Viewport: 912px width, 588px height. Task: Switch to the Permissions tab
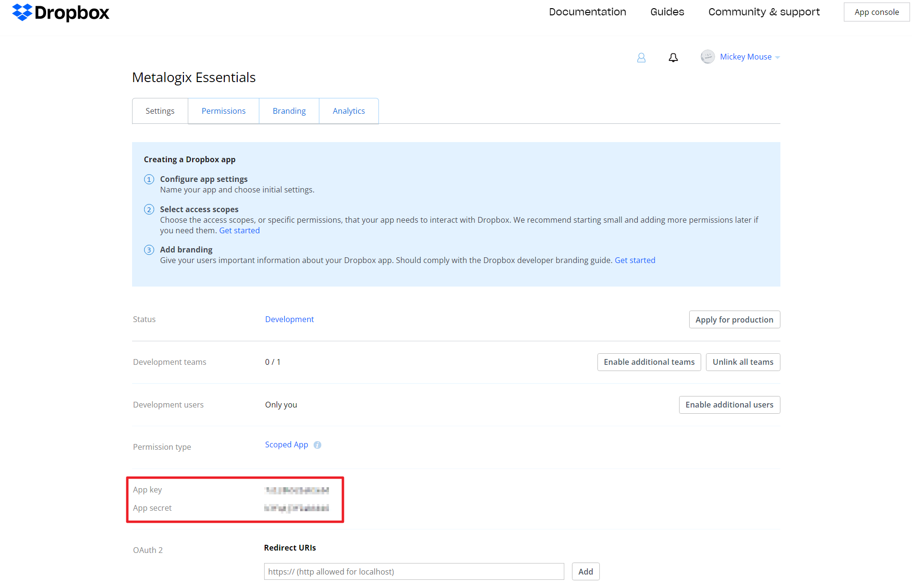click(x=223, y=111)
